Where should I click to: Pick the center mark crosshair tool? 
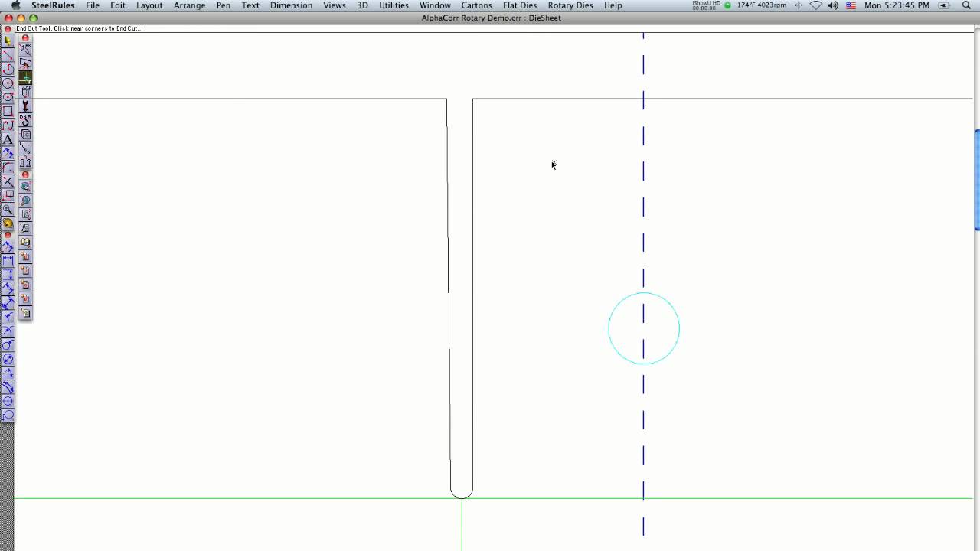pyautogui.click(x=8, y=399)
